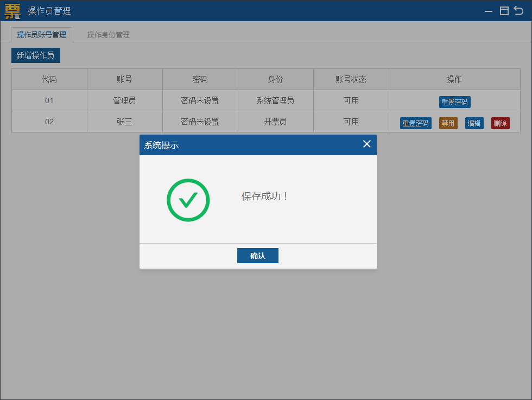Screen dimensions: 532x400
Task: Click the 系统管理员 identity cell
Action: coord(276,100)
